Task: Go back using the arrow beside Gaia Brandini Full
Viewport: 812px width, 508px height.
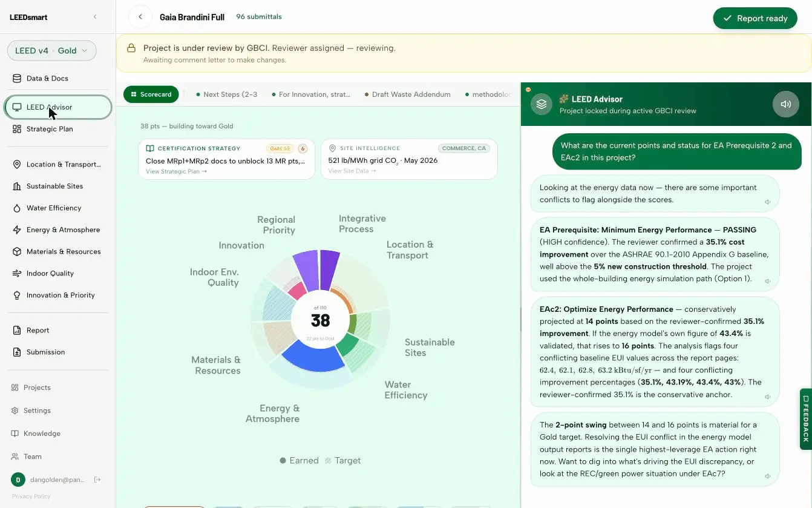Action: (x=140, y=17)
